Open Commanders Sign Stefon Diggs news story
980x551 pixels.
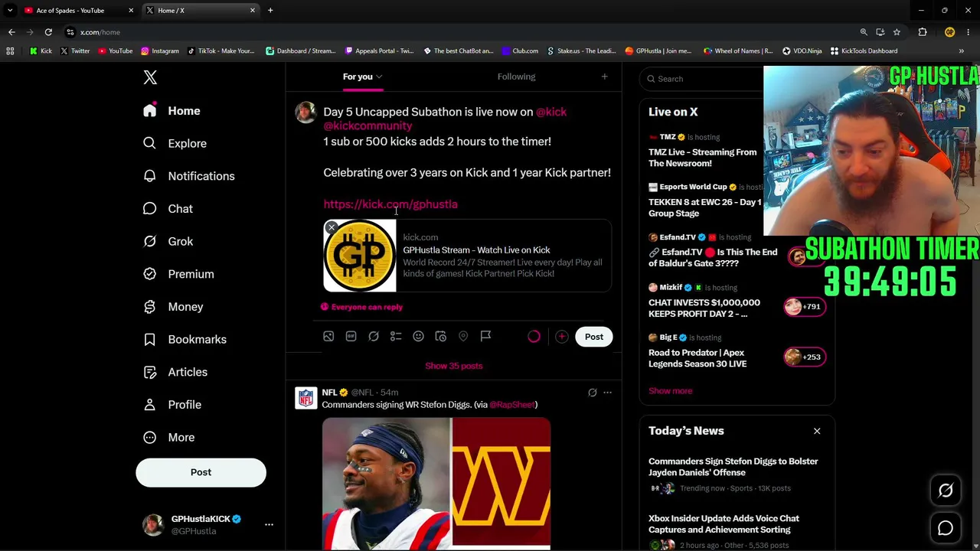click(x=733, y=467)
